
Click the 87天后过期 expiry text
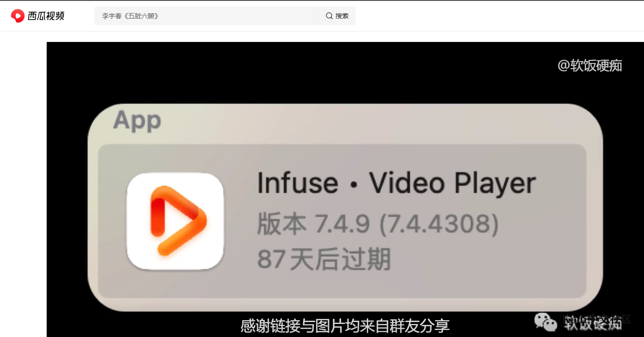click(324, 260)
